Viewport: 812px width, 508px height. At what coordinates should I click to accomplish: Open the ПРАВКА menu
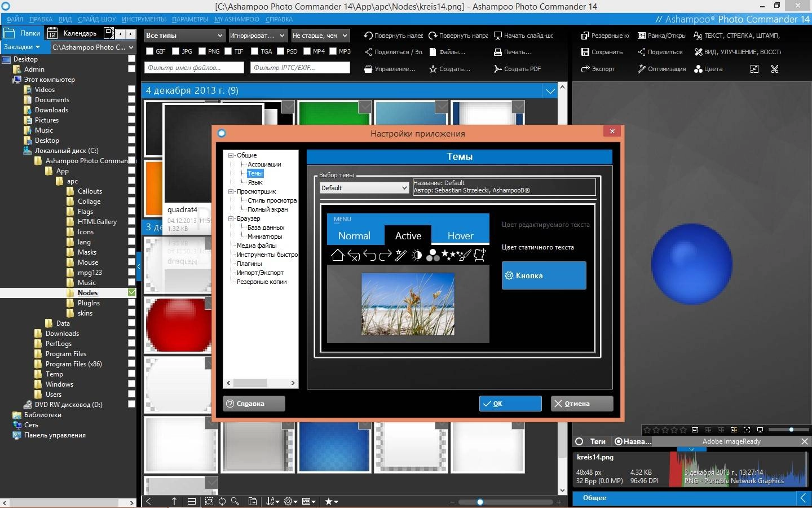coord(41,19)
